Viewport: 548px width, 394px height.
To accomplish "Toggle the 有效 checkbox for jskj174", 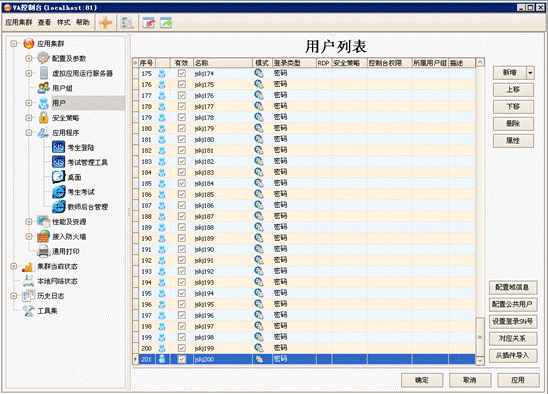I will pyautogui.click(x=182, y=73).
